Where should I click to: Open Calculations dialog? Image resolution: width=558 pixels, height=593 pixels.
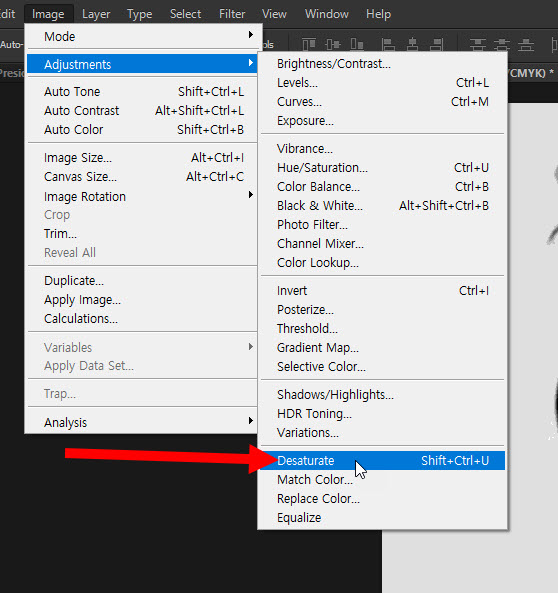pos(142,318)
